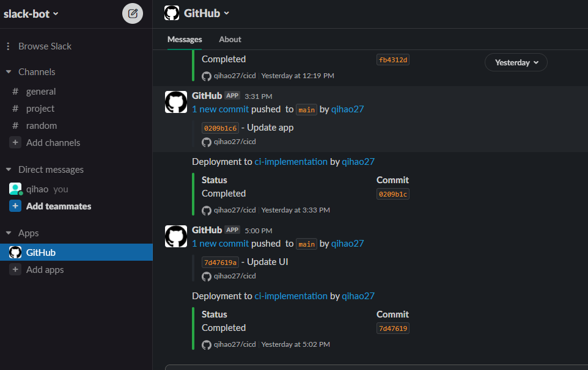Click the Browse Slack three-dot icon

8,46
